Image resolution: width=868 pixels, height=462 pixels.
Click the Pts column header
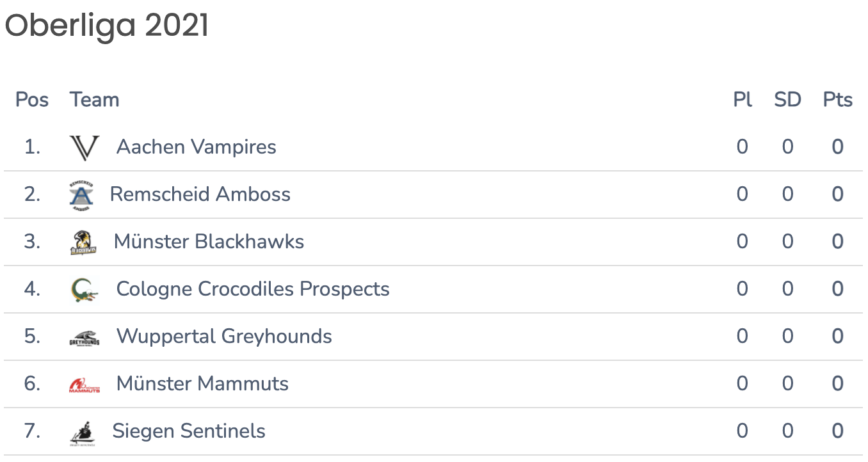pos(838,100)
